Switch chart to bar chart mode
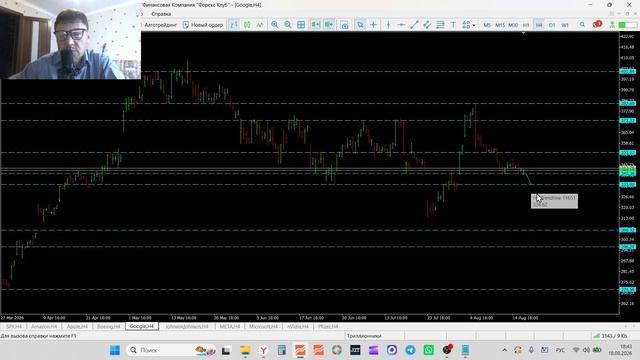 click(234, 25)
